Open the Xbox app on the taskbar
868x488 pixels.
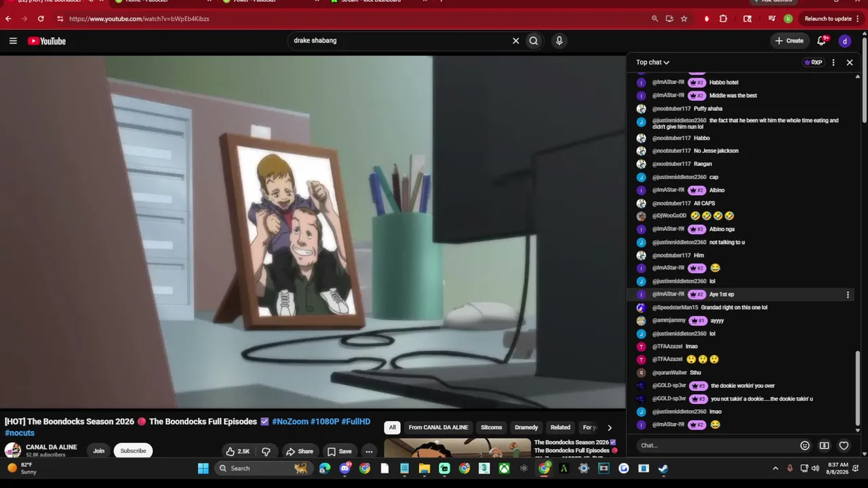point(505,468)
